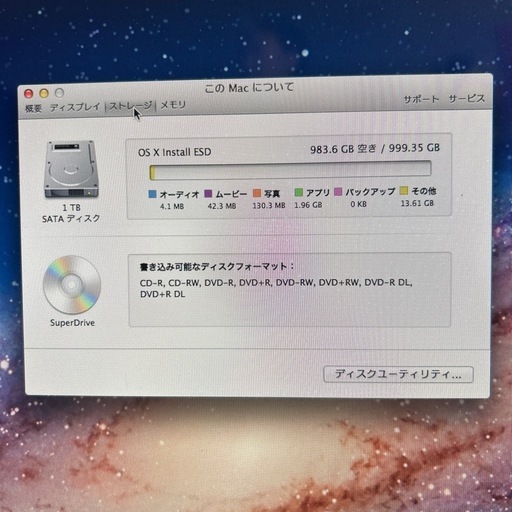Viewport: 512px width, 512px height.
Task: Click the SATA ディスク label
Action: click(71, 219)
